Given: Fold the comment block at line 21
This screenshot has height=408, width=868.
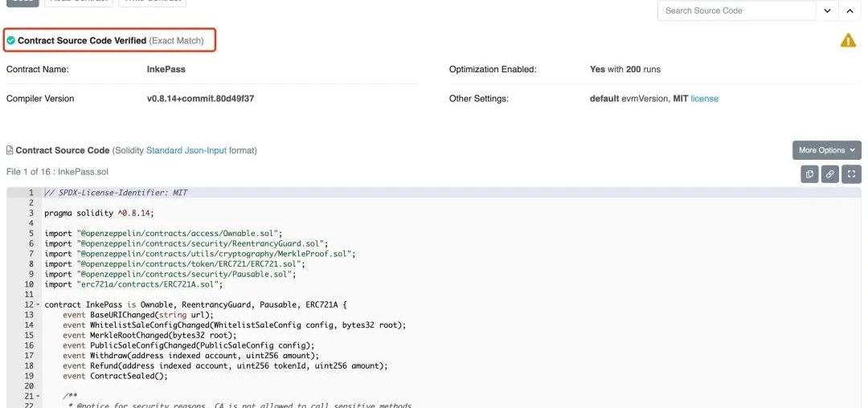Looking at the screenshot, I should coord(37,397).
